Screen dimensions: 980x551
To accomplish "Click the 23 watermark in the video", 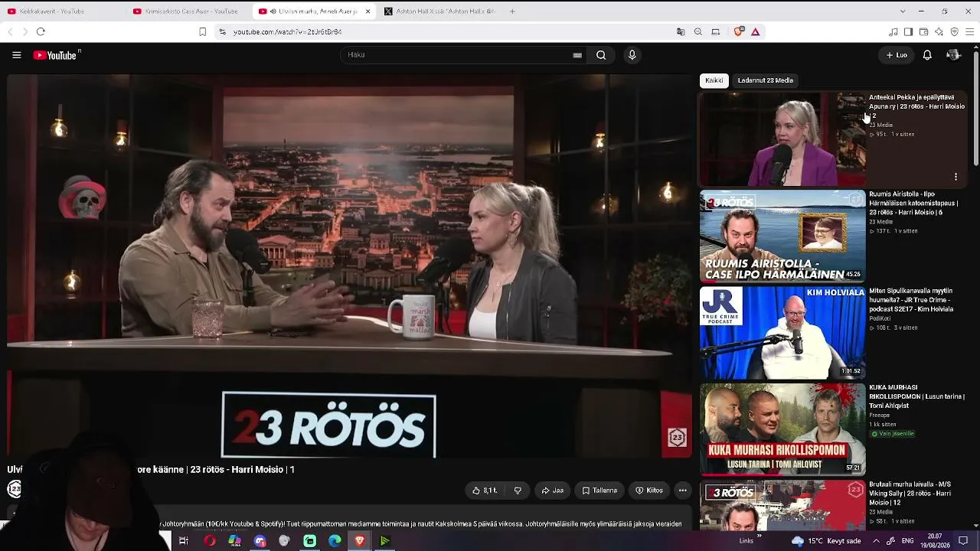I will 677,437.
